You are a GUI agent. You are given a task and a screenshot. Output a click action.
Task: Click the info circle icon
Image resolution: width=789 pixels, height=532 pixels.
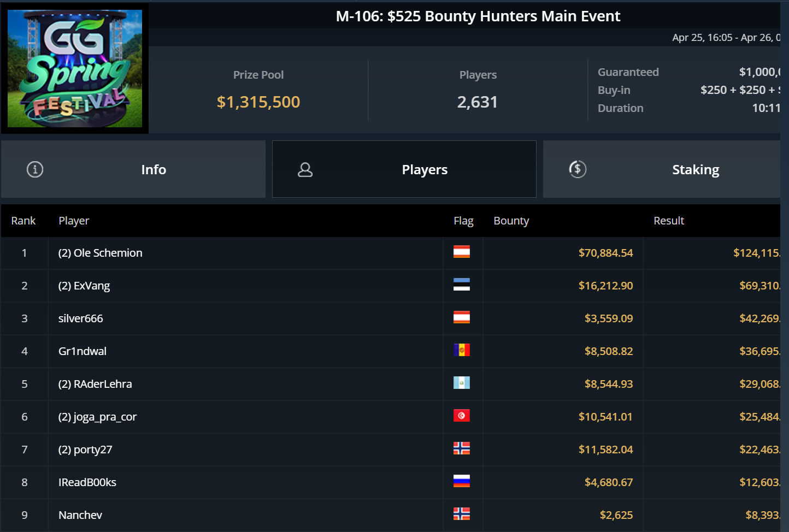tap(35, 169)
